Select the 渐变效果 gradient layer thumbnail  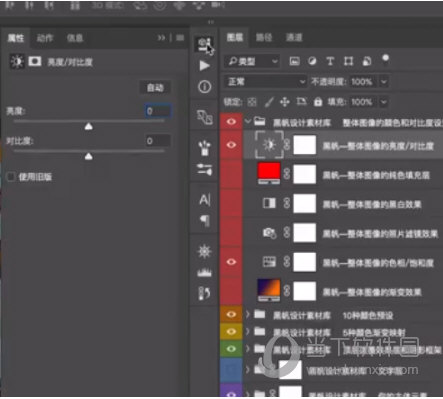coord(269,291)
